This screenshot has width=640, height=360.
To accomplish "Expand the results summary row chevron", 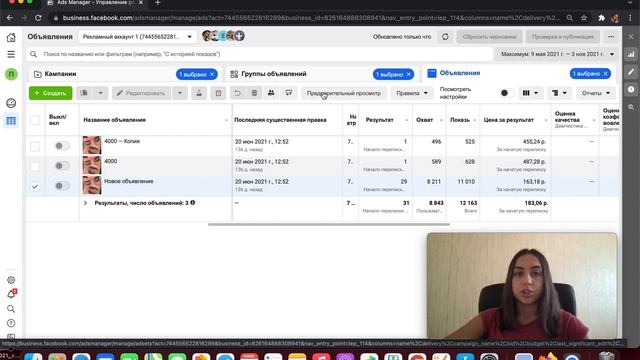I will click(85, 203).
